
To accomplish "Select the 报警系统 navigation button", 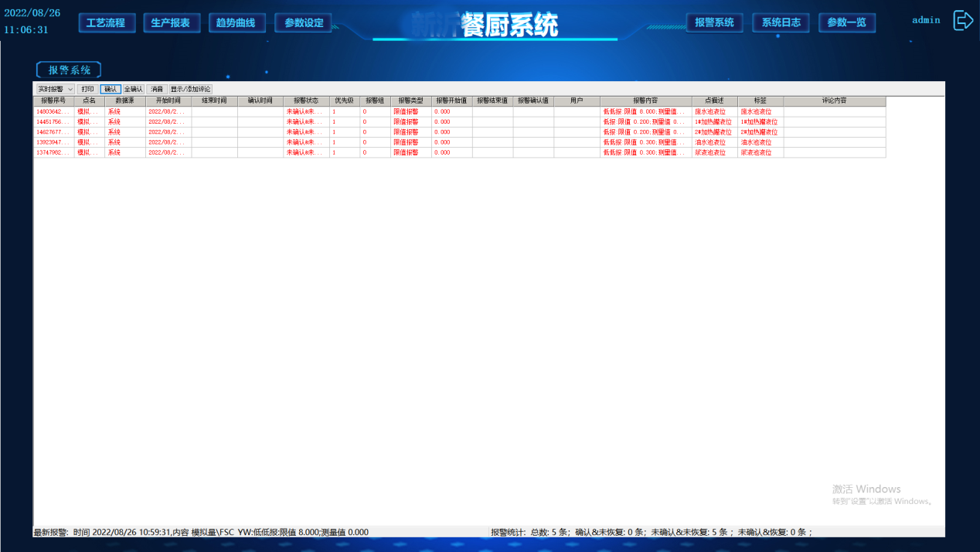I will coord(714,22).
